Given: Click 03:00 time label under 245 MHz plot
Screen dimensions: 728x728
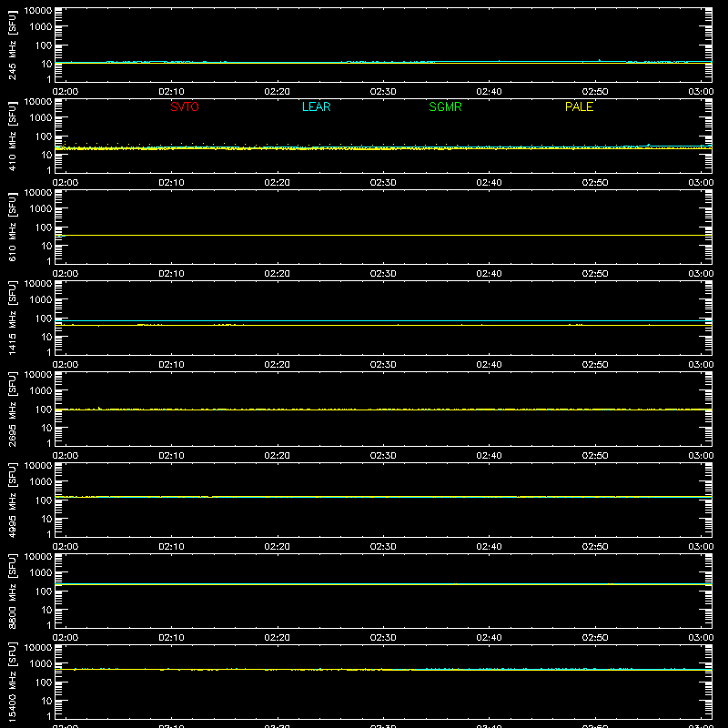Looking at the screenshot, I should pos(701,92).
